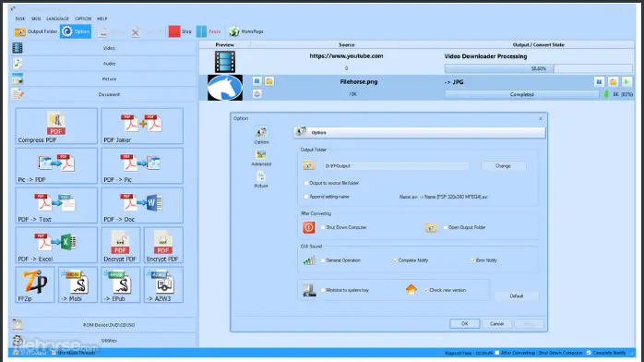Click the Change output folder button

[x=503, y=166]
